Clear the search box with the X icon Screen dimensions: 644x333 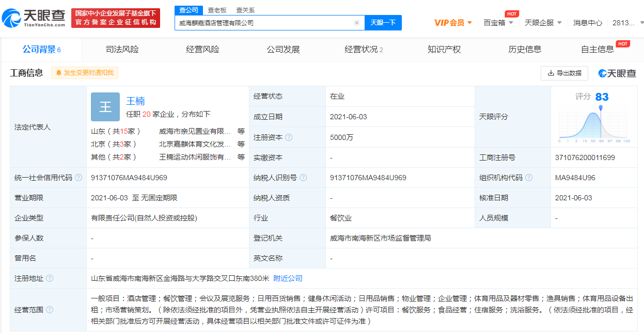tap(356, 23)
